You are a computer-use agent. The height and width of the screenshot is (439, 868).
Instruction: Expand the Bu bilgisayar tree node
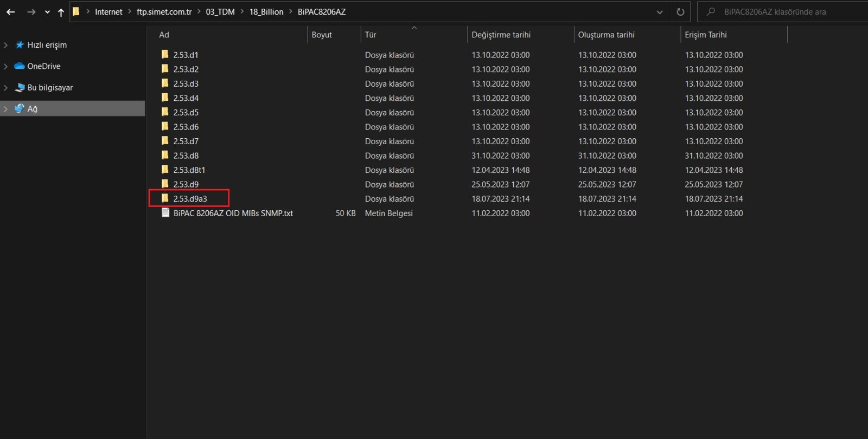6,87
